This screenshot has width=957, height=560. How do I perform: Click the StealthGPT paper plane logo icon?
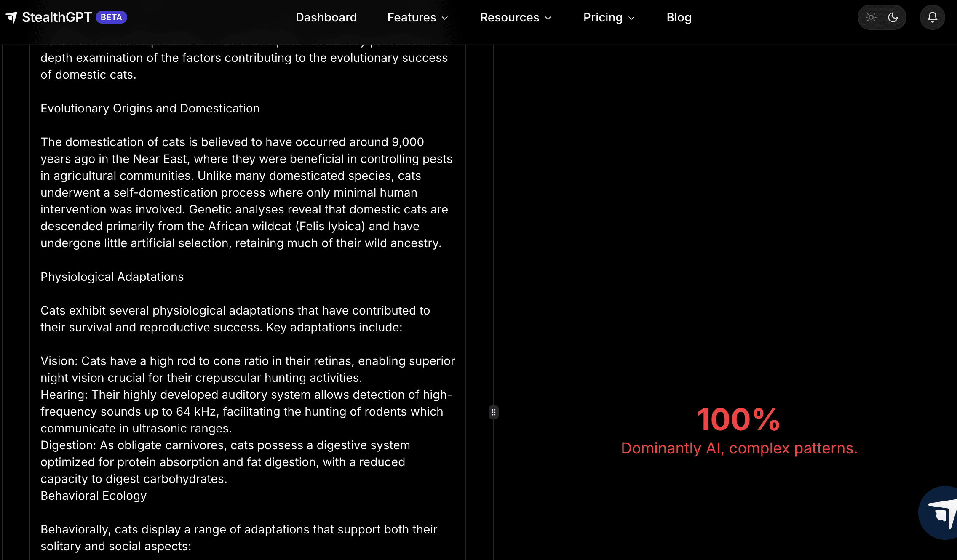point(11,17)
